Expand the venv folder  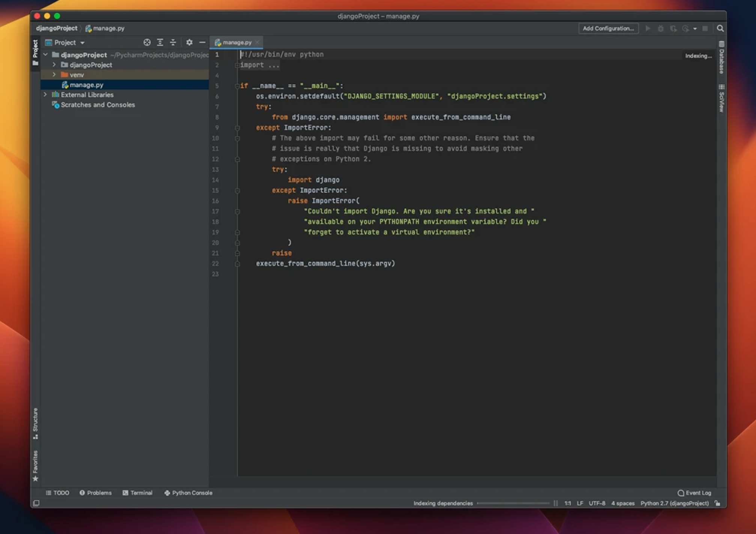pyautogui.click(x=54, y=75)
